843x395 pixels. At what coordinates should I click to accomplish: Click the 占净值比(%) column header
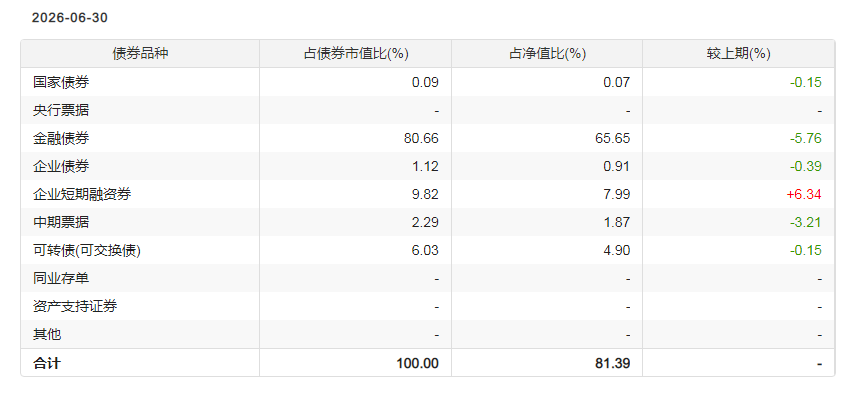click(547, 54)
